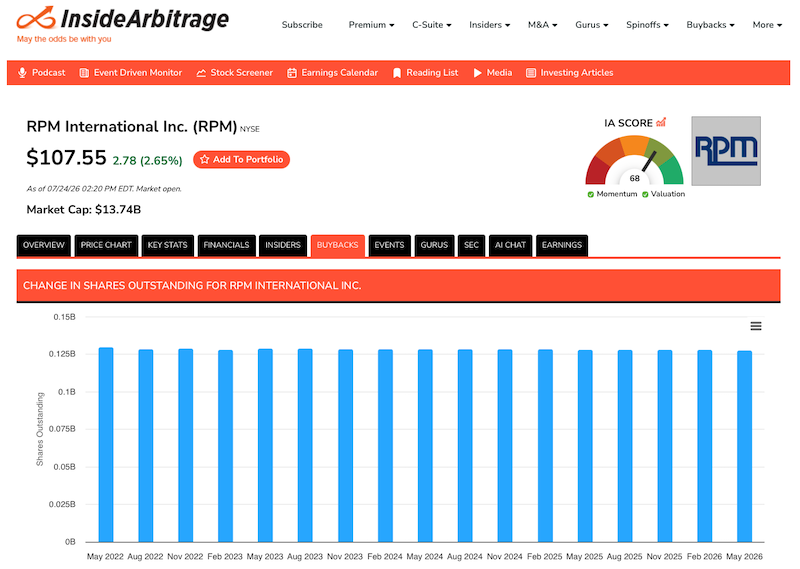Image resolution: width=800 pixels, height=569 pixels.
Task: Expand the Premium dropdown menu
Action: pyautogui.click(x=371, y=25)
